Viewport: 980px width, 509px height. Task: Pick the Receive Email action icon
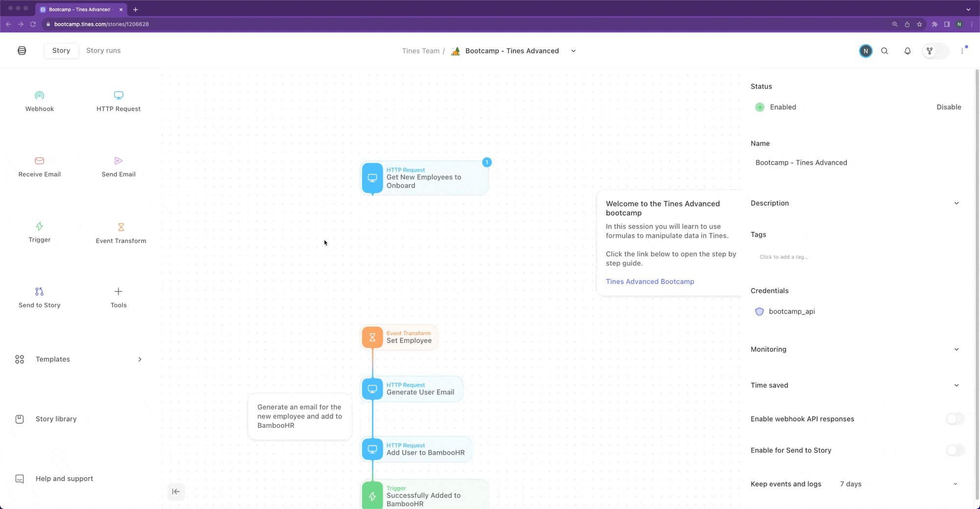click(x=40, y=161)
